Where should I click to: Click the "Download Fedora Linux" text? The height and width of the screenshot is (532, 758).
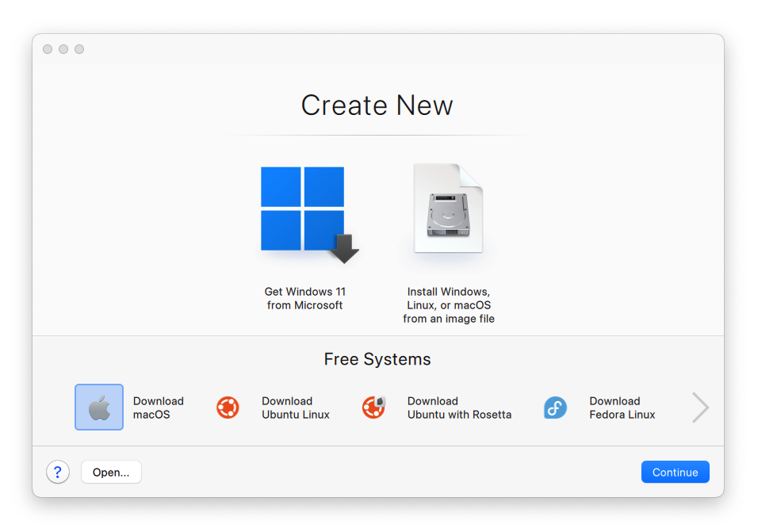[622, 408]
